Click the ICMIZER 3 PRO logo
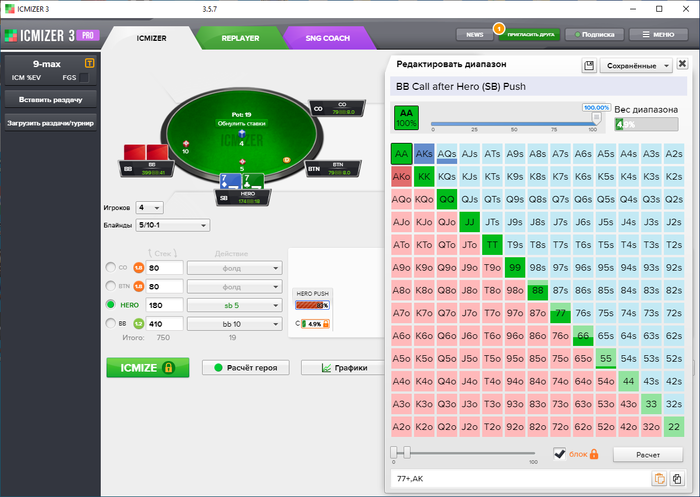This screenshot has height=497, width=700. click(52, 35)
